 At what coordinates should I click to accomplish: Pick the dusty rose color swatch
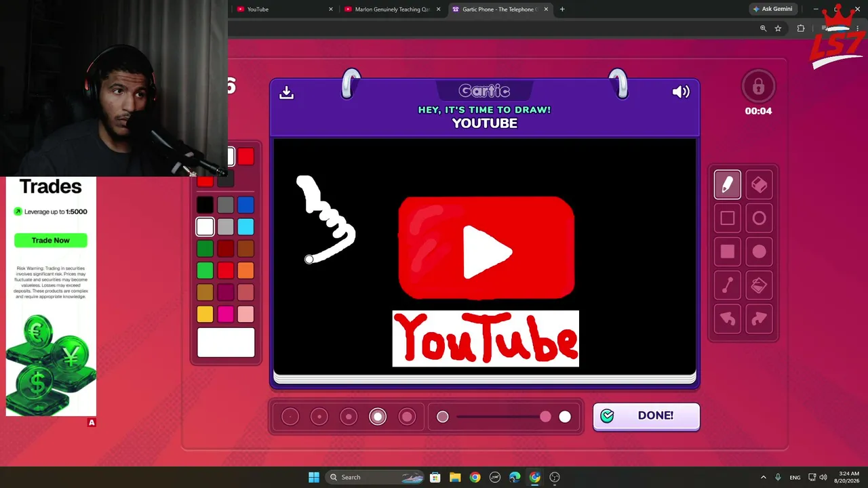(x=245, y=292)
